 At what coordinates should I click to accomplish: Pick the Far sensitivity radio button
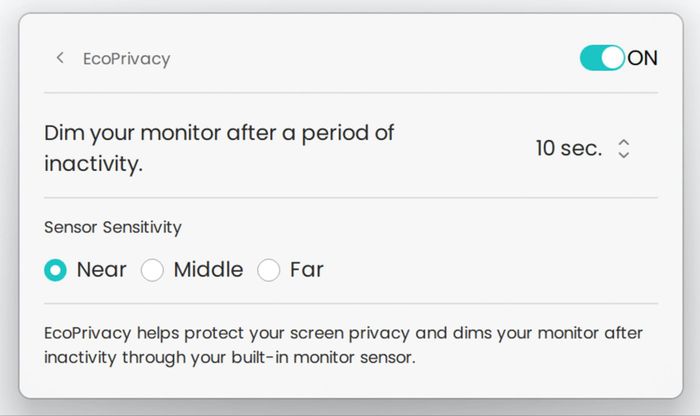[x=268, y=270]
